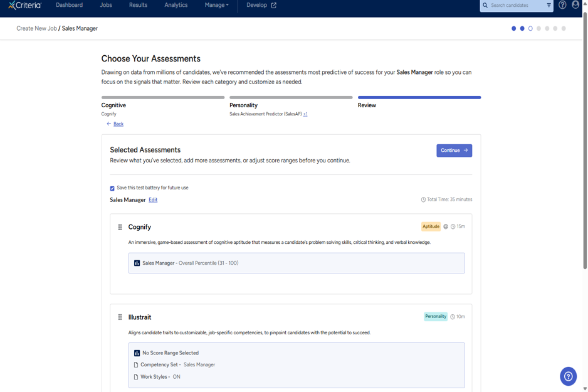Select the second wizard progress dot
Viewport: 588px width, 392px height.
[x=522, y=28]
